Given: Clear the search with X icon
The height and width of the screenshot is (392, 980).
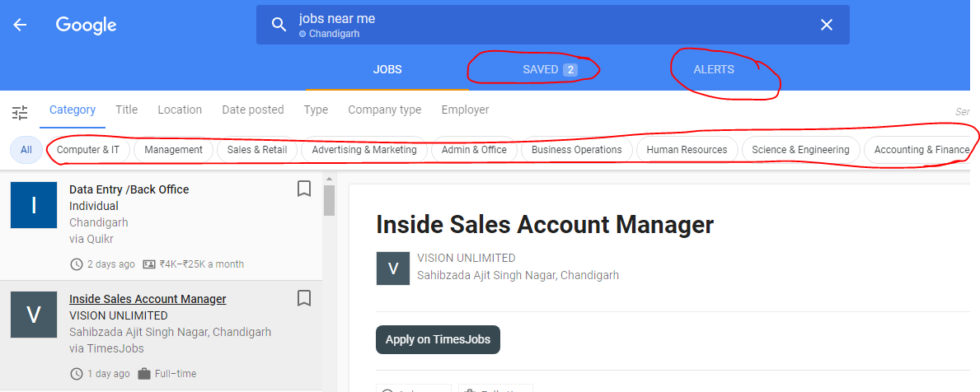Looking at the screenshot, I should pos(826,25).
